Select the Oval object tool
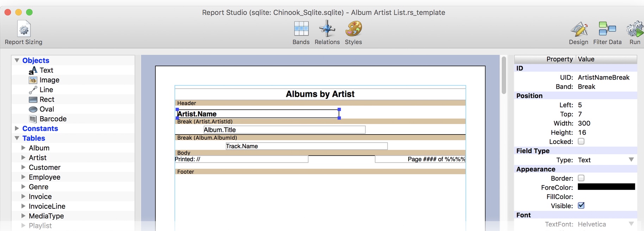This screenshot has width=644, height=231. click(47, 109)
